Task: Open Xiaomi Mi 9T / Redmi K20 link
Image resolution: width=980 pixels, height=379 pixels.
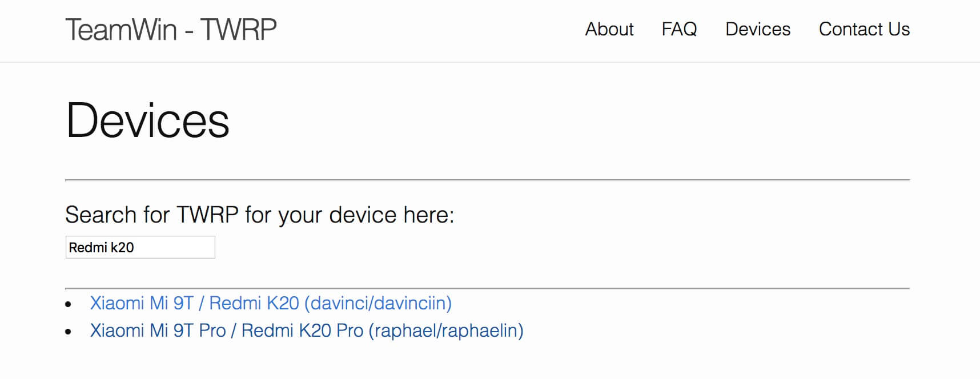Action: point(271,303)
